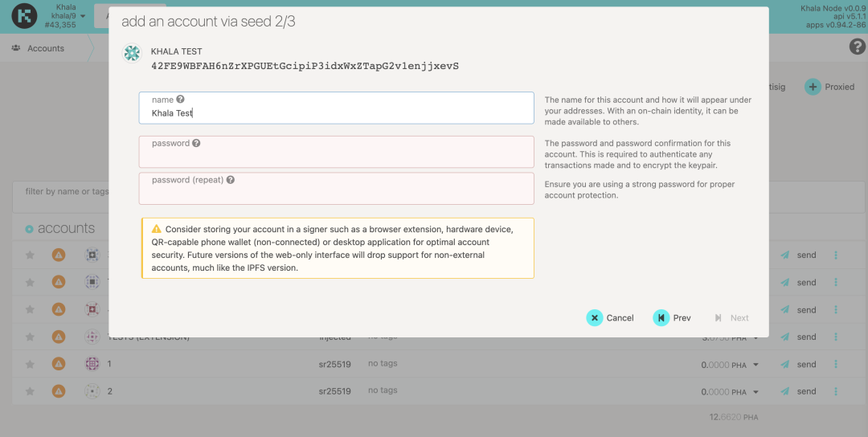
Task: Click the password field help icon
Action: coord(196,144)
